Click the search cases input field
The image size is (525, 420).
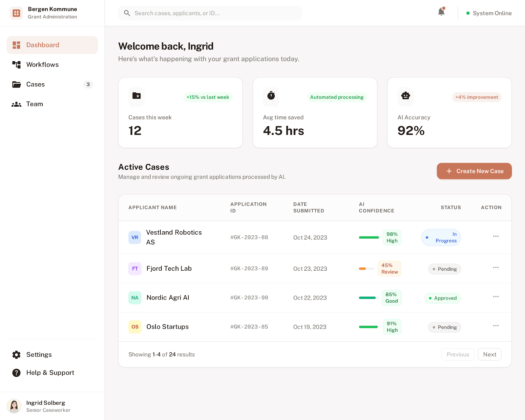210,13
